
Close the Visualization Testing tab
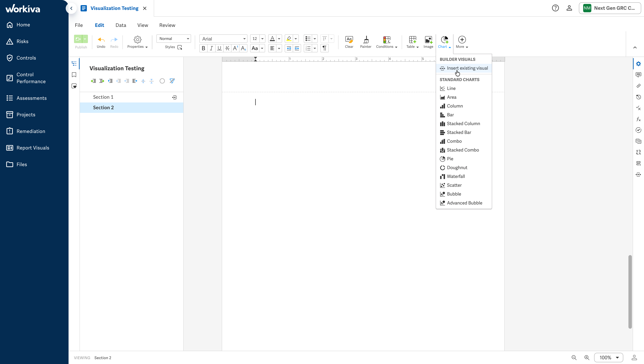(144, 8)
